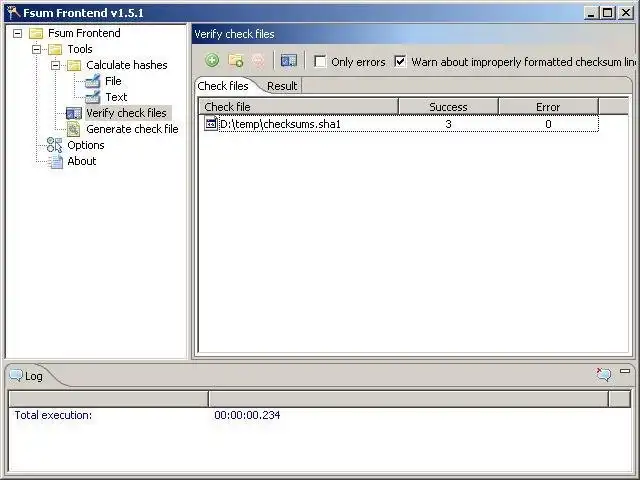Click the Fsum Frontend root folder icon
Viewport: 640px width, 480px height.
tap(36, 33)
